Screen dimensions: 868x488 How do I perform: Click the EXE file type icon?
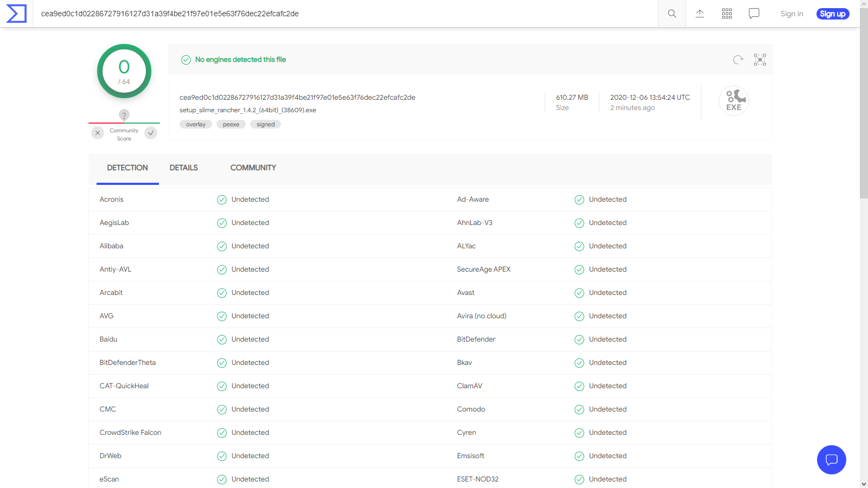click(733, 101)
